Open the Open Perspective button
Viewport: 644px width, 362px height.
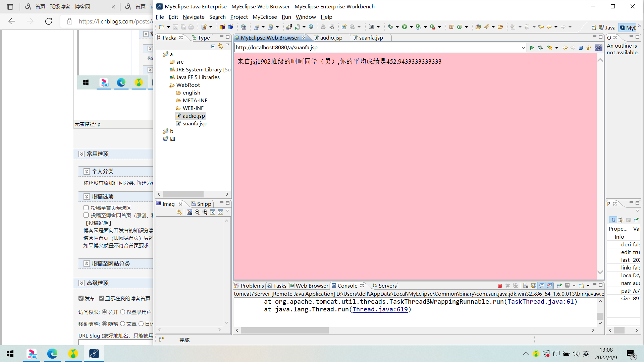click(x=593, y=28)
